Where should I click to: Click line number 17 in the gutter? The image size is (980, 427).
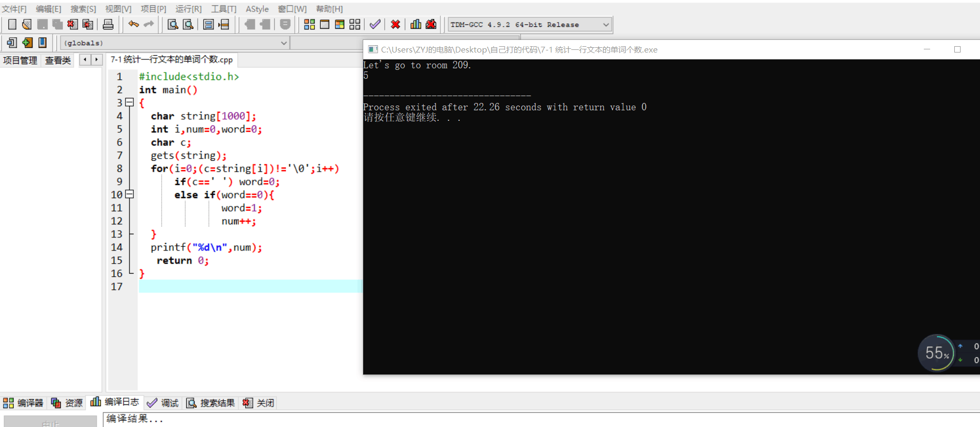click(117, 287)
